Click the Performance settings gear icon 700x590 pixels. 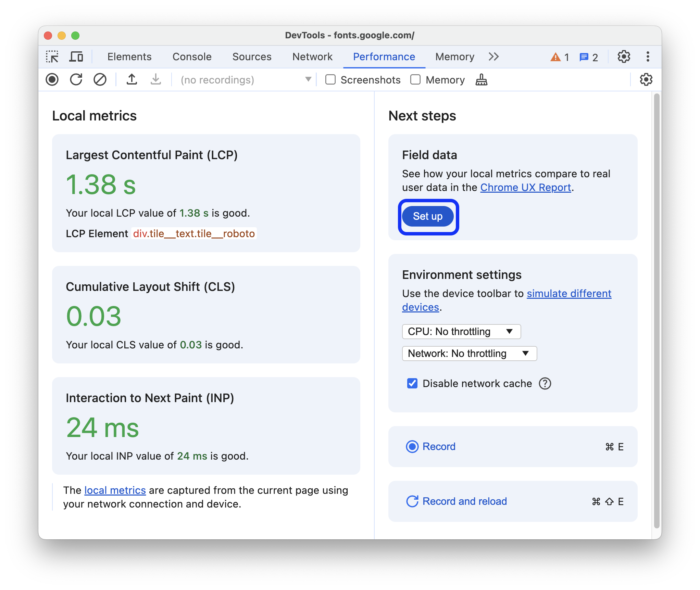coord(646,80)
